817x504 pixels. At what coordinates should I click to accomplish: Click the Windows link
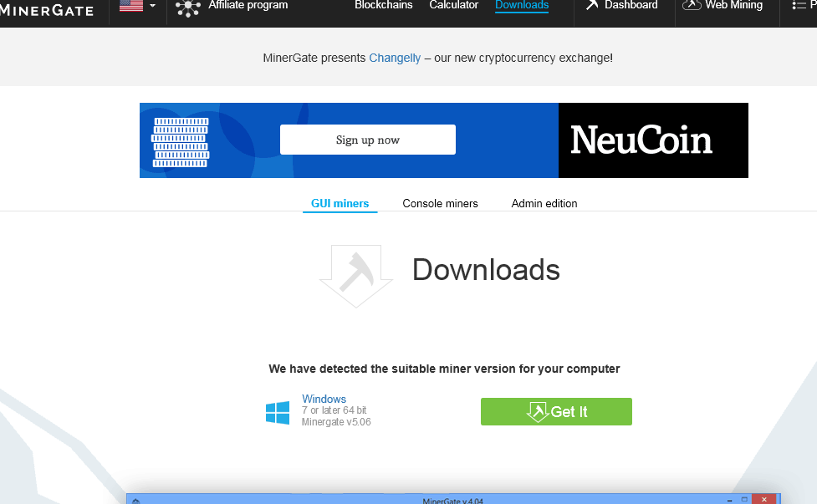click(324, 399)
